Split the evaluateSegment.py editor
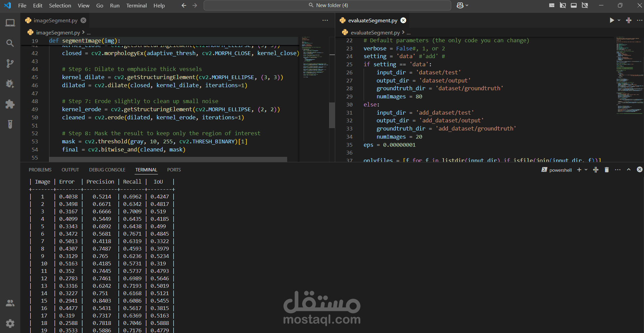The height and width of the screenshot is (333, 644). 629,20
